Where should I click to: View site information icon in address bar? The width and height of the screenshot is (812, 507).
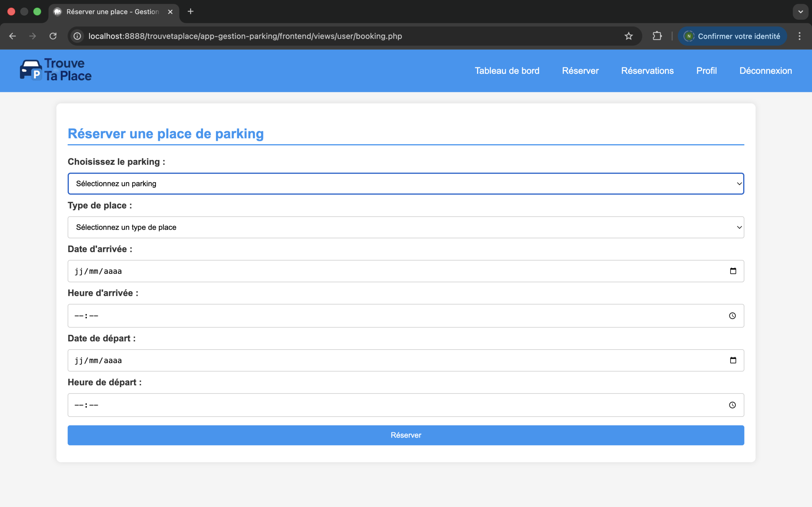click(77, 36)
